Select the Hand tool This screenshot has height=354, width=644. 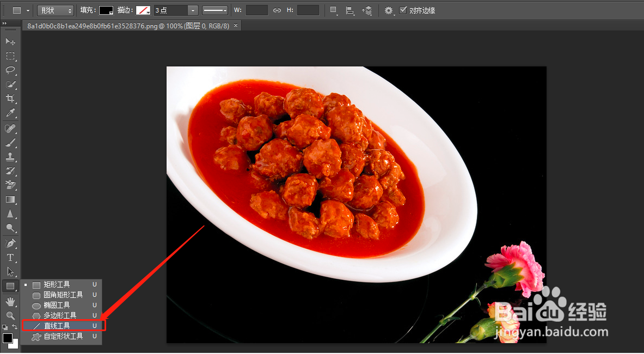tap(10, 302)
